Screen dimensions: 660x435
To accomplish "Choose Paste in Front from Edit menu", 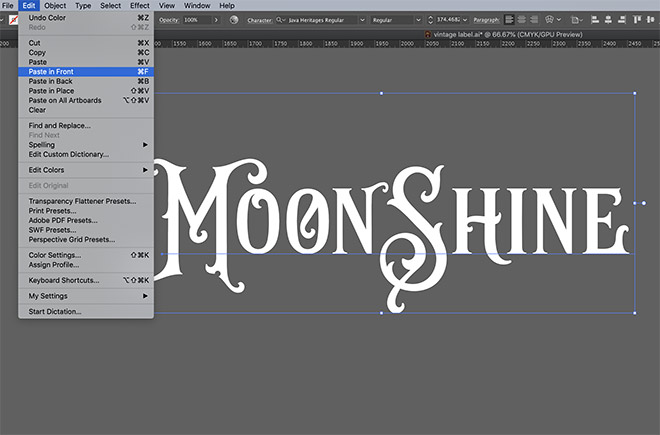I will click(51, 72).
